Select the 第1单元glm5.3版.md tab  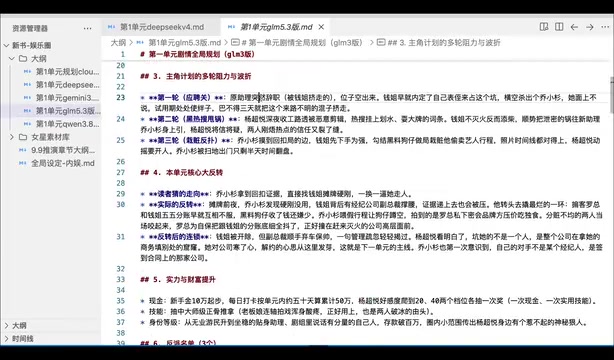point(276,27)
